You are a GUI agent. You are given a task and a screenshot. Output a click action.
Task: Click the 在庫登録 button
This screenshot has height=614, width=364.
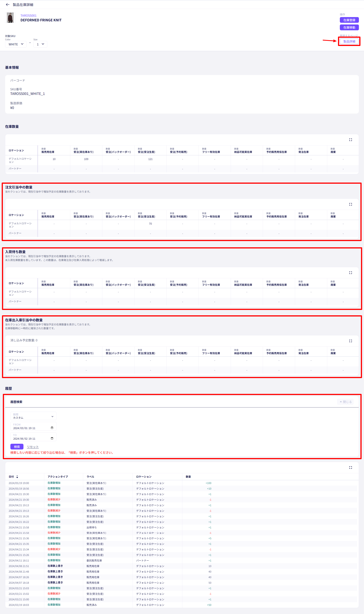tap(349, 20)
